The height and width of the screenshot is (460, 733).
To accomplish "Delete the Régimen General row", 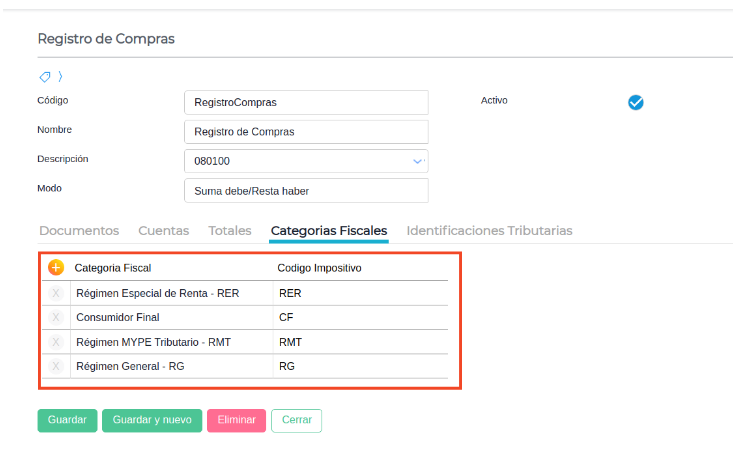I will [x=56, y=366].
